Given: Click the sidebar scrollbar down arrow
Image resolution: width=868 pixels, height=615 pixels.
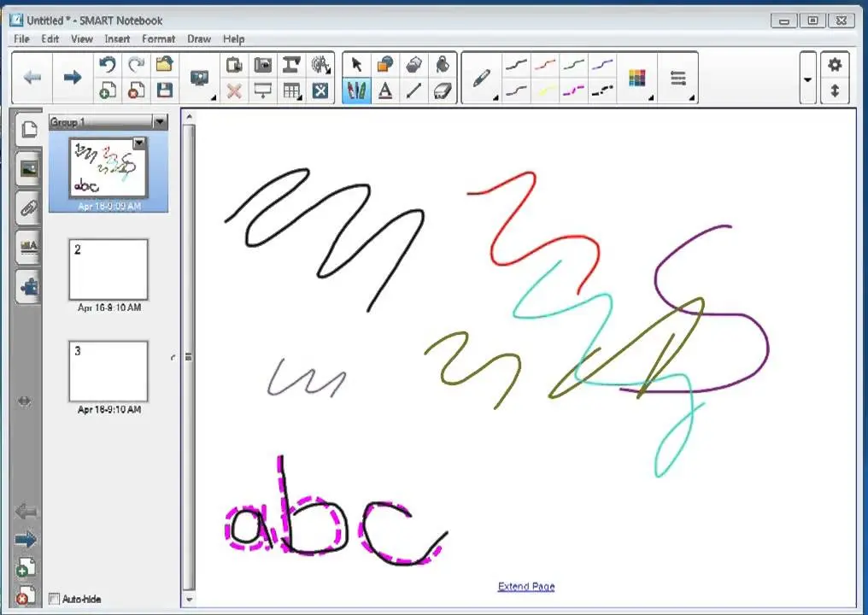Looking at the screenshot, I should pos(190,599).
